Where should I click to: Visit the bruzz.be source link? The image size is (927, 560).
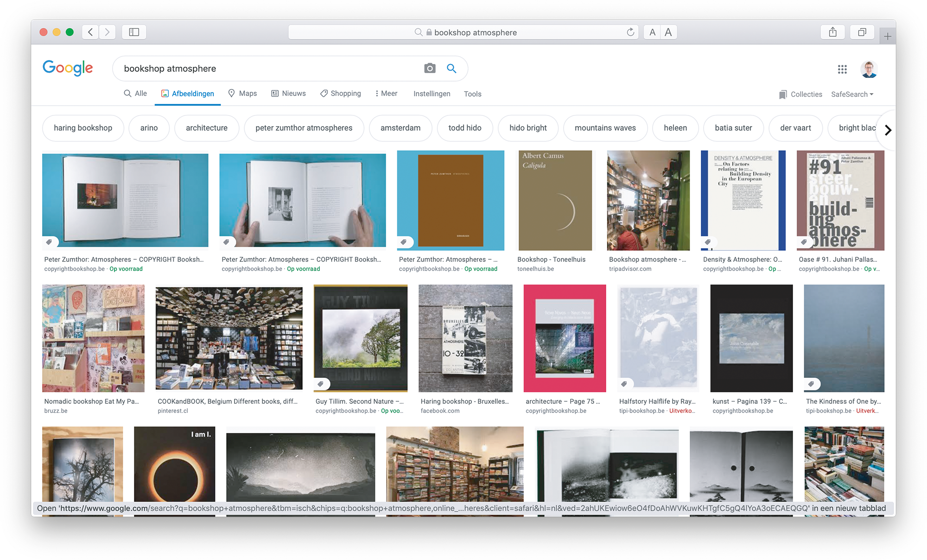[56, 411]
